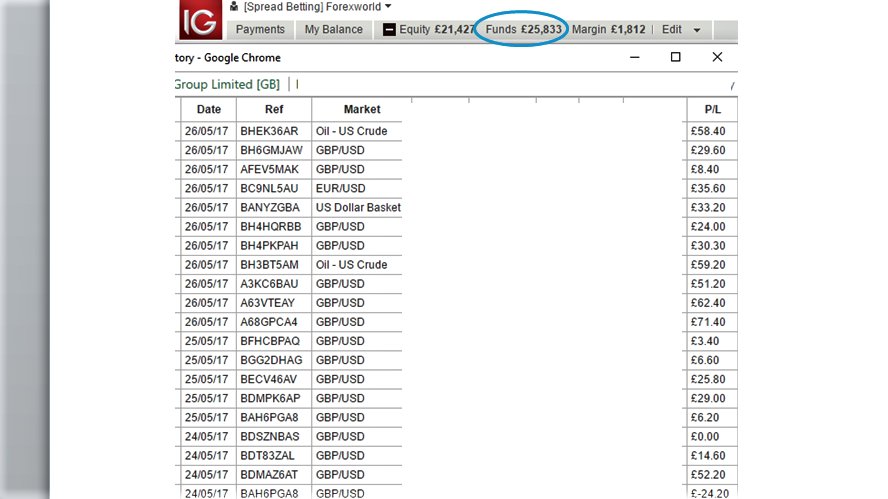Select reference BFHCBPAQ
Image resolution: width=888 pixels, height=499 pixels.
coord(270,342)
